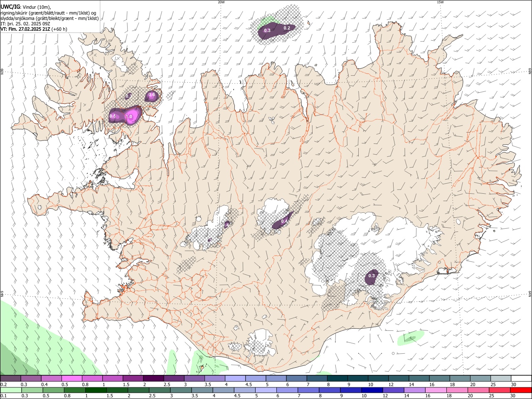This screenshot has width=532, height=399.
Task: Click the 4.5 label in the top legend row
Action: [x=249, y=384]
